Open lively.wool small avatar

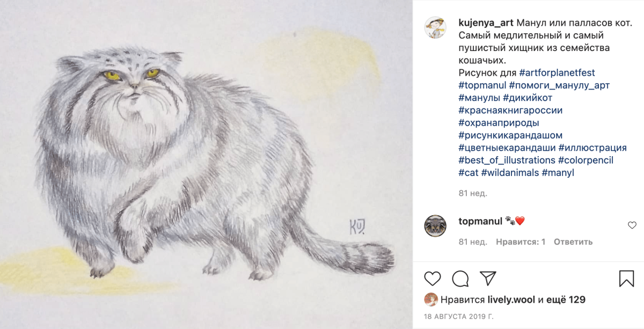tap(430, 299)
